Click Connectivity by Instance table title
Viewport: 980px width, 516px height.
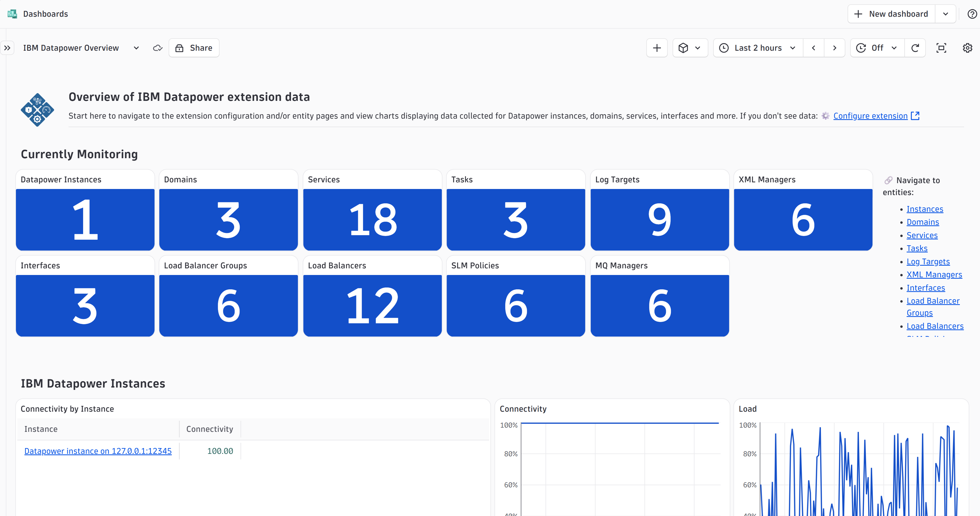click(x=67, y=409)
